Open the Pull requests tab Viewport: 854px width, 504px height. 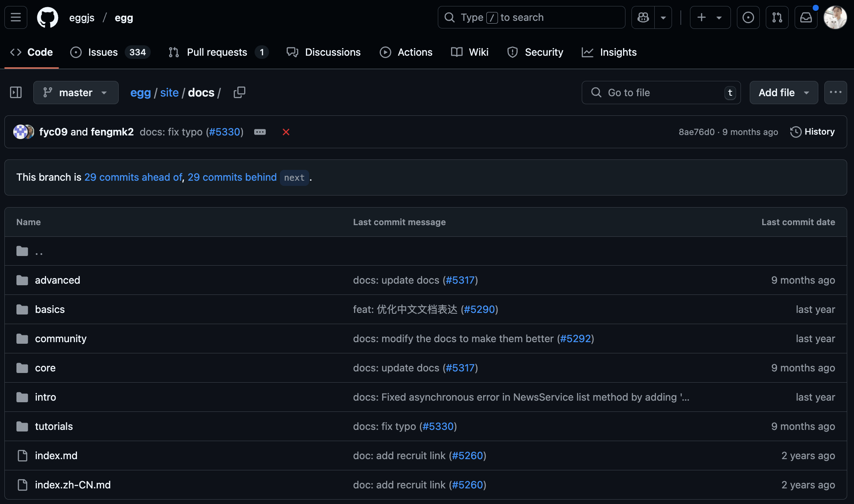tap(219, 52)
